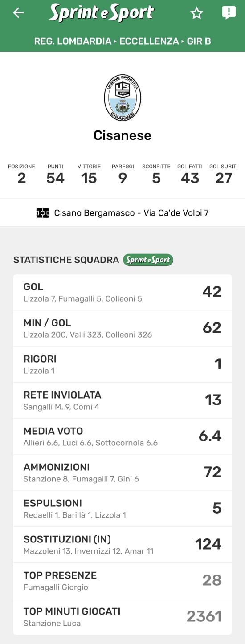Mark Cisanese as favorite with star icon

(196, 13)
